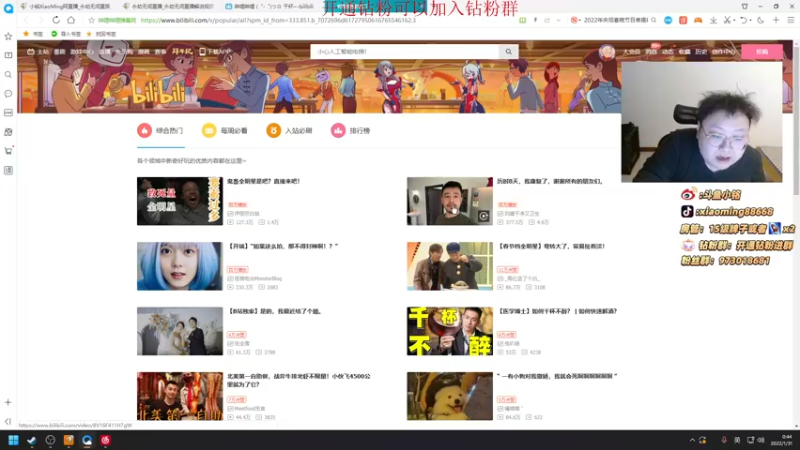
Task: Focus the browser address bar URL
Action: pyautogui.click(x=278, y=20)
